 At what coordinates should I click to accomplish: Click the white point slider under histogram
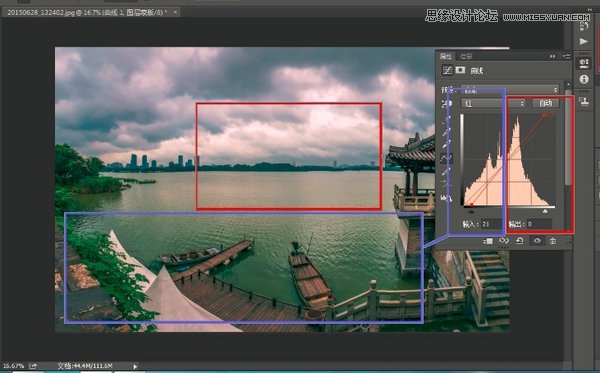pyautogui.click(x=545, y=211)
